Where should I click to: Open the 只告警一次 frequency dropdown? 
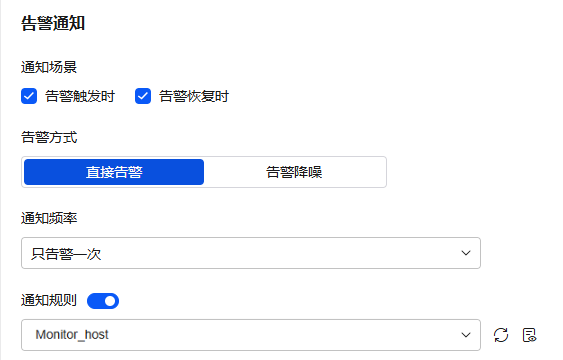(251, 253)
